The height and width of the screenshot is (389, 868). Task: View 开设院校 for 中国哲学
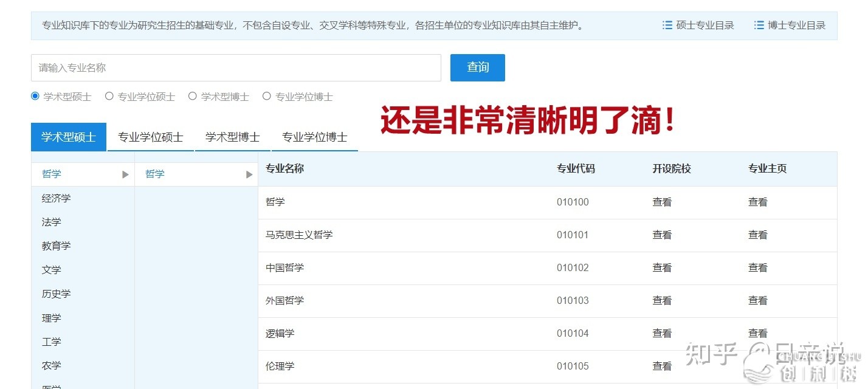(662, 267)
